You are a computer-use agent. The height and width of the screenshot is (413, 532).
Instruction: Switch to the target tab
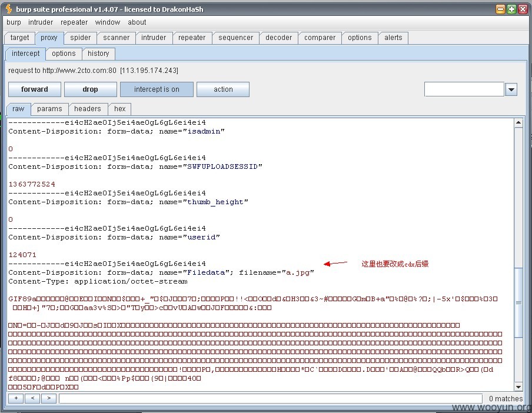point(19,38)
